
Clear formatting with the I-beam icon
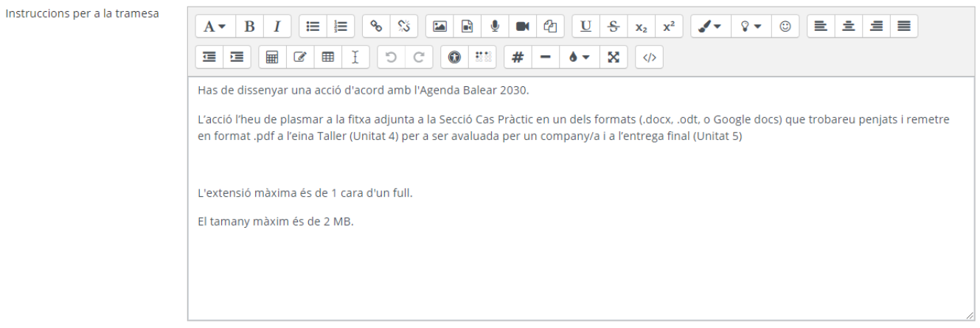point(355,56)
